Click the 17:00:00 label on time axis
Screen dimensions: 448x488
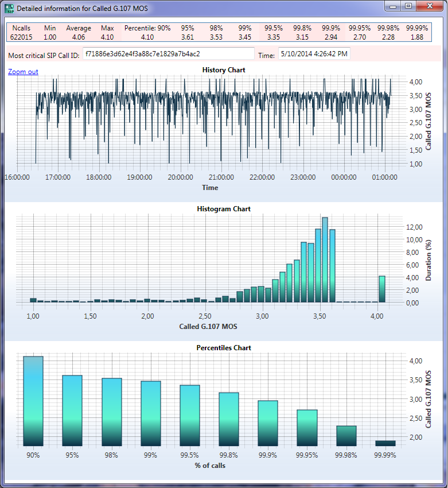58,177
